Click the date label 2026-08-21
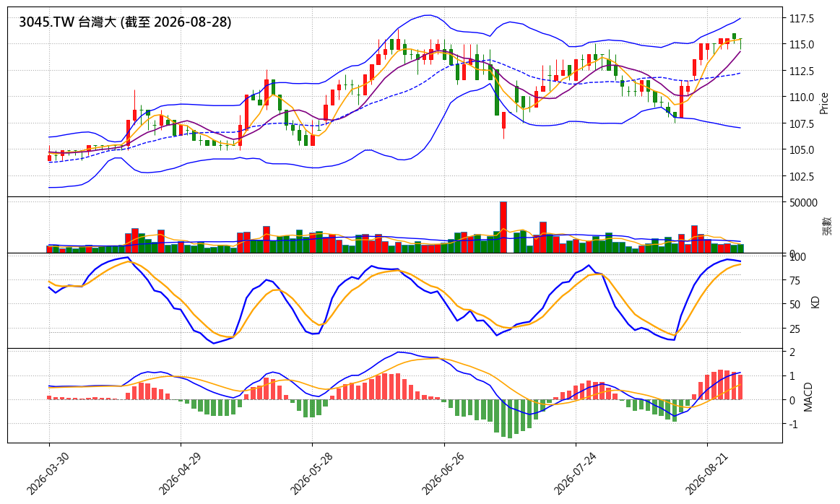The height and width of the screenshot is (504, 840). 706,474
